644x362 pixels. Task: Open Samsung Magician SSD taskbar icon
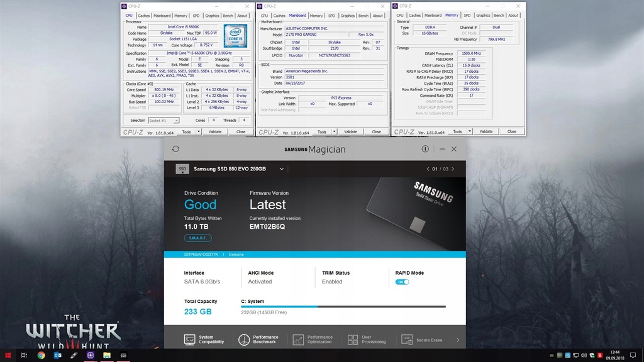pyautogui.click(x=123, y=355)
